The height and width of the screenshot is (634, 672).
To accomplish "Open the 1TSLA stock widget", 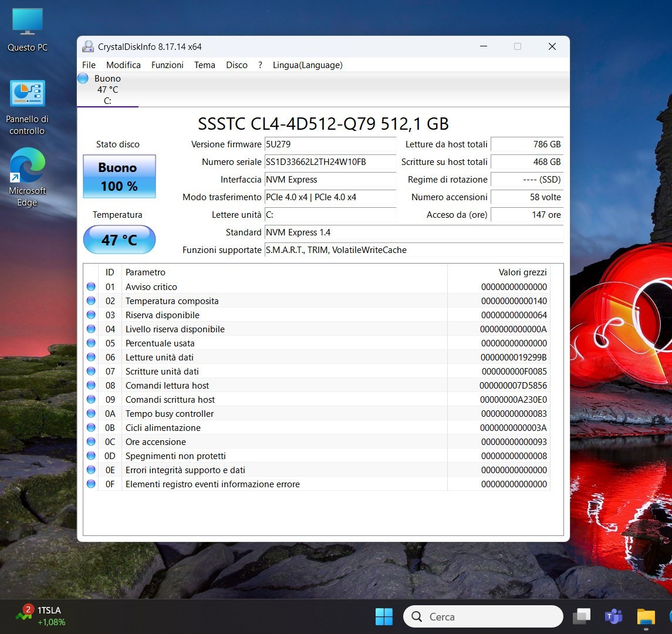I will coord(41,616).
